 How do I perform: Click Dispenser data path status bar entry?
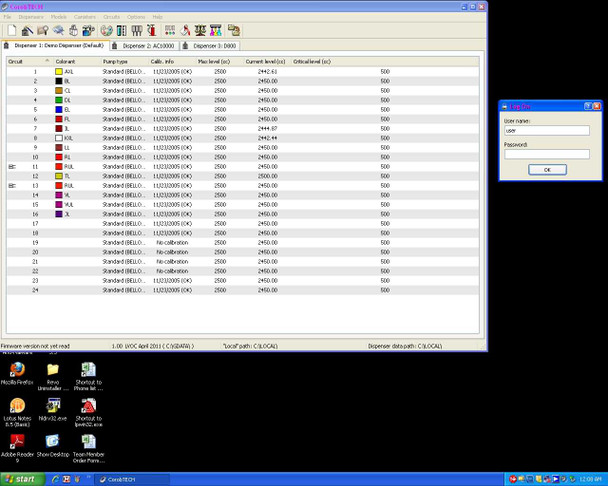pos(405,346)
